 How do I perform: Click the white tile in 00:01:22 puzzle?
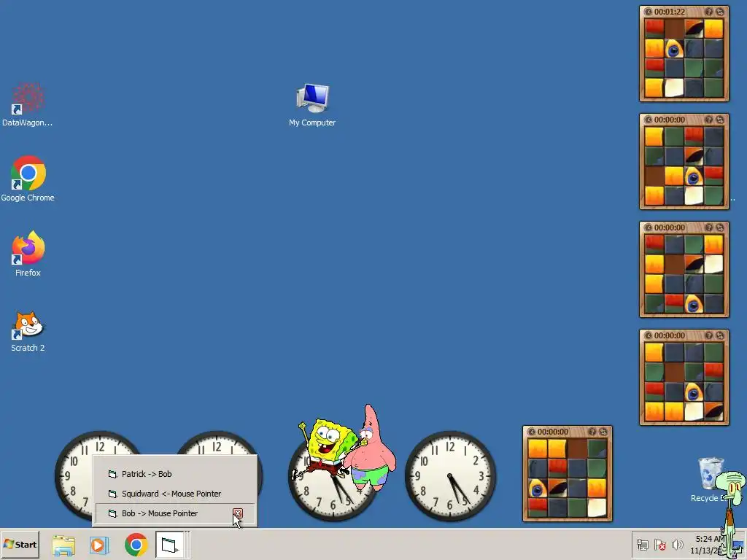click(674, 88)
